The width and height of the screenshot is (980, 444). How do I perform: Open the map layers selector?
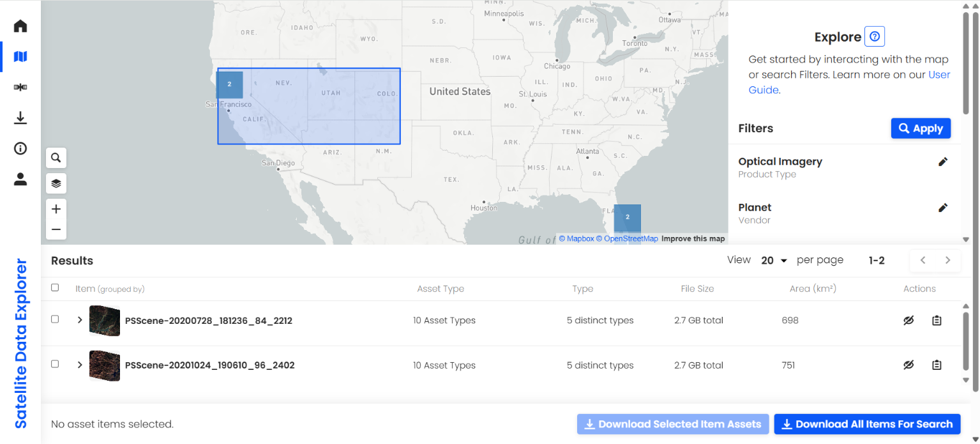pos(56,183)
